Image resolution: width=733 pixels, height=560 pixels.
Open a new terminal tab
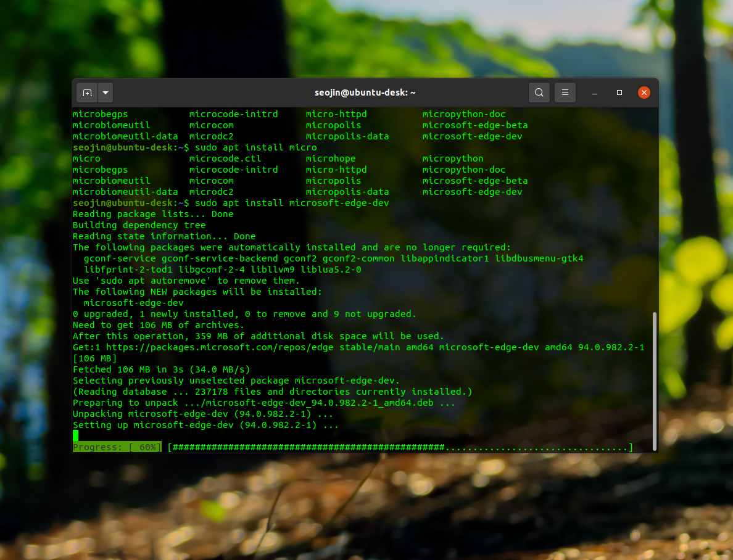point(87,93)
